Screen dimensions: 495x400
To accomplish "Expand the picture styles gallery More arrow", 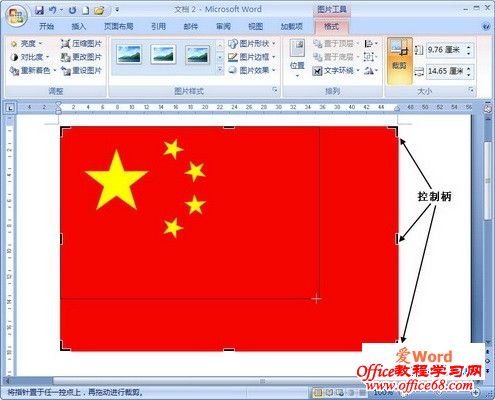I will tap(220, 70).
